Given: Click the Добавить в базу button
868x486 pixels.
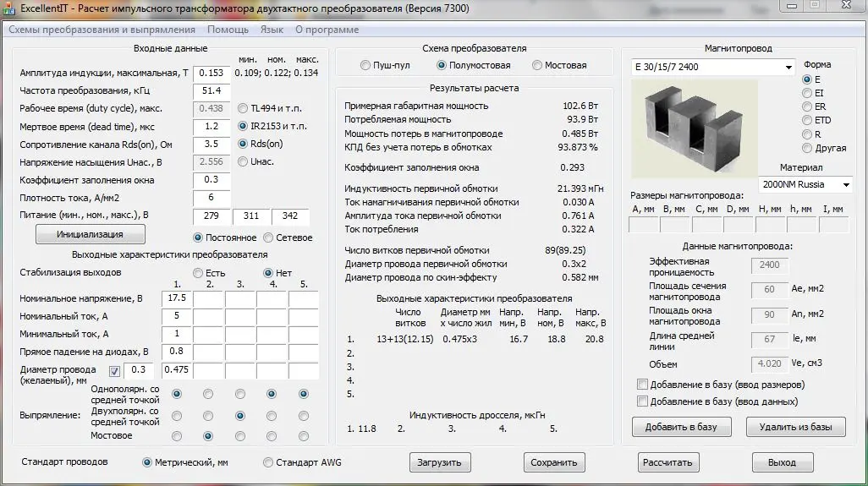Looking at the screenshot, I should tap(681, 427).
